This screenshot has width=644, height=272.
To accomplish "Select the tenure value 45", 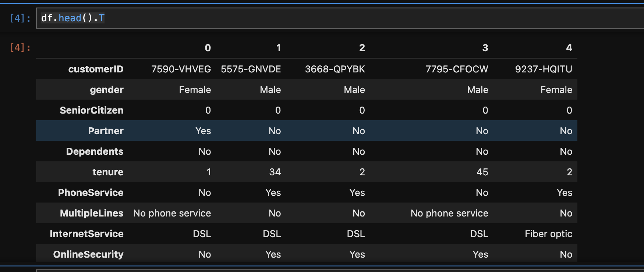I will (482, 172).
